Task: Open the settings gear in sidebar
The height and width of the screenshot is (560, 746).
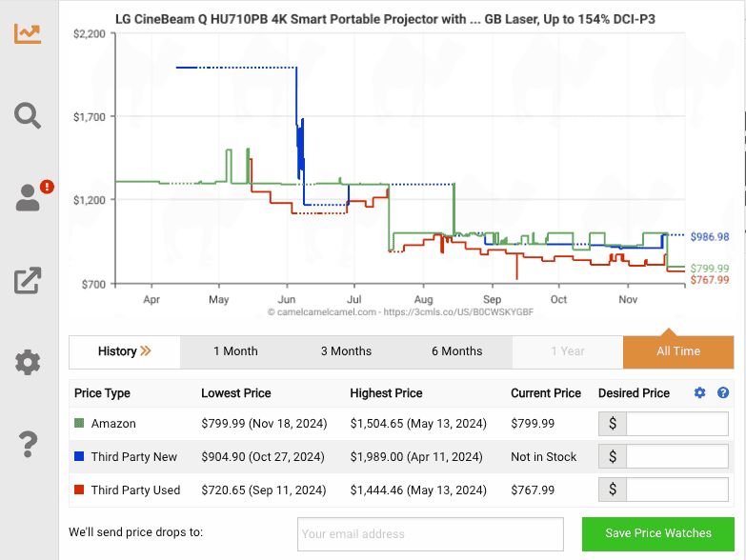Action: 28,362
